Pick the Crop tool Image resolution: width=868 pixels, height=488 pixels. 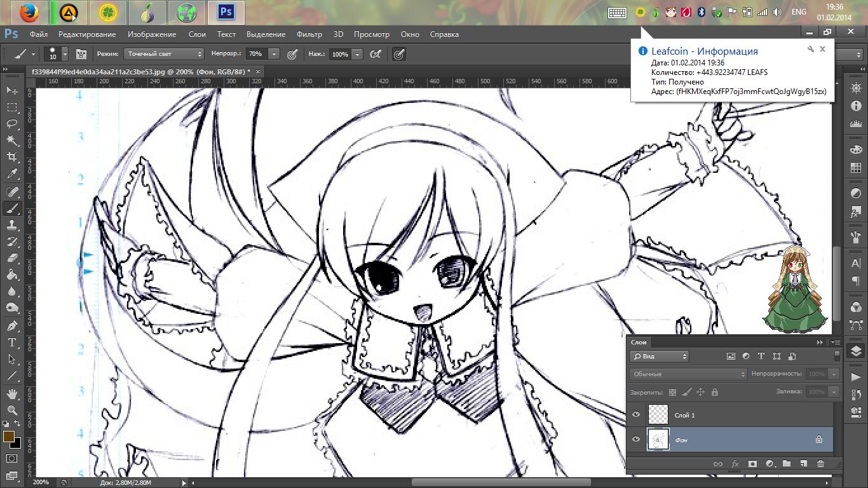coord(12,157)
